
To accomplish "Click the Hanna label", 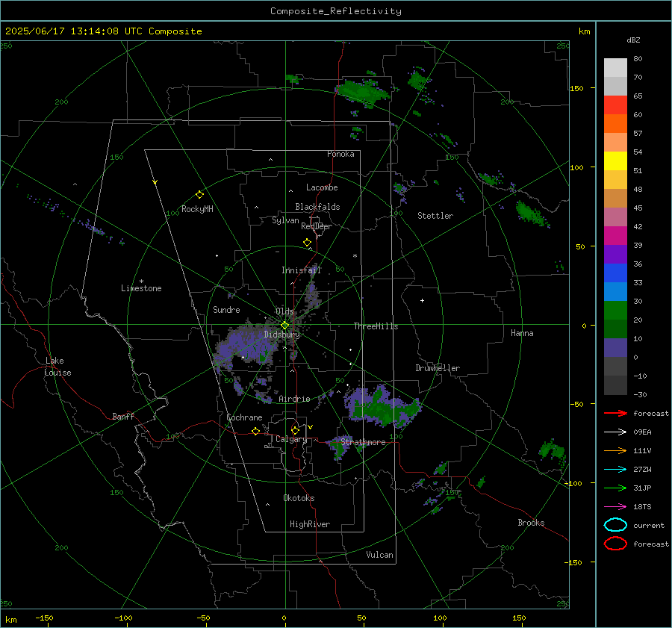I will point(522,333).
